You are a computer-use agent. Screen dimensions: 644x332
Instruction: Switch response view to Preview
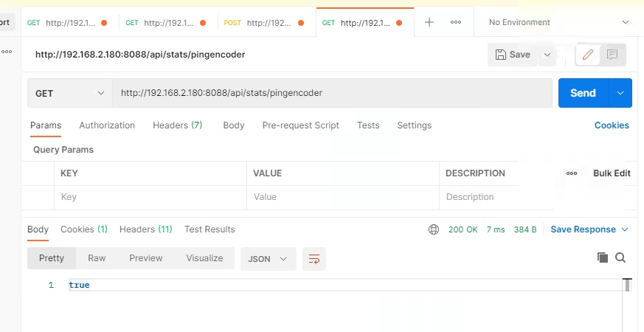pos(146,258)
